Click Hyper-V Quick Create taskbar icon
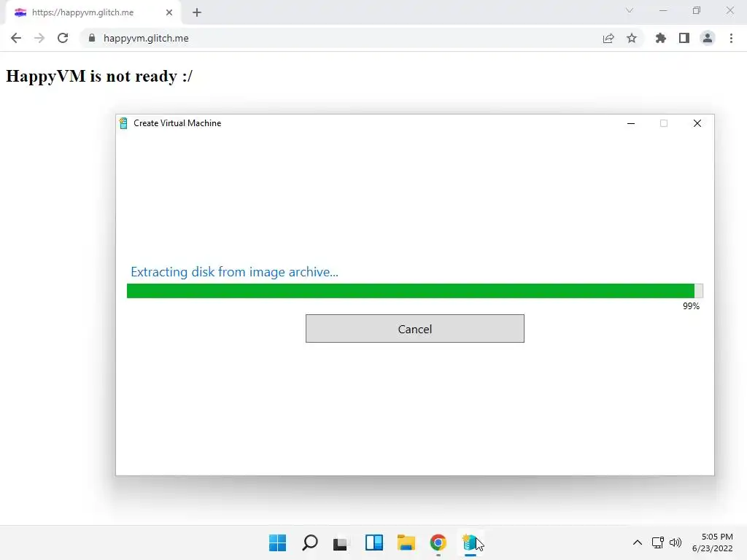 [471, 542]
